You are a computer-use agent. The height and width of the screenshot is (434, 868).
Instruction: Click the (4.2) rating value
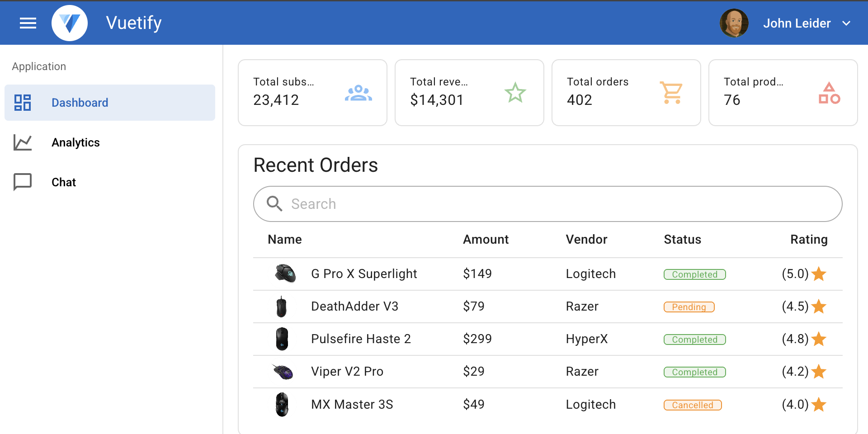795,372
